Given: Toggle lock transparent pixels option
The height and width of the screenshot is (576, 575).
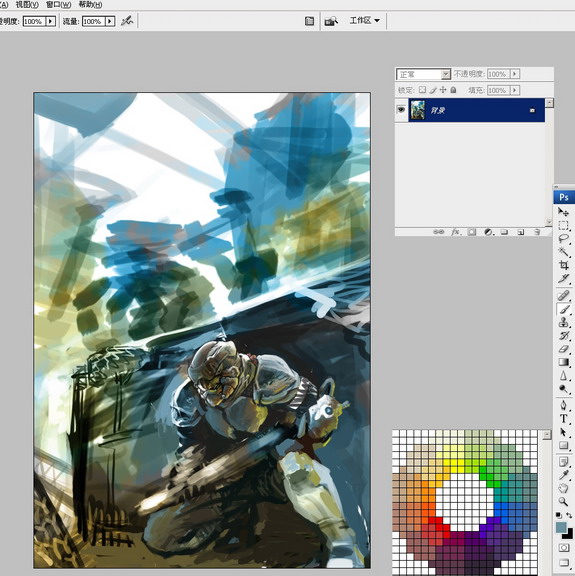Looking at the screenshot, I should tap(423, 90).
